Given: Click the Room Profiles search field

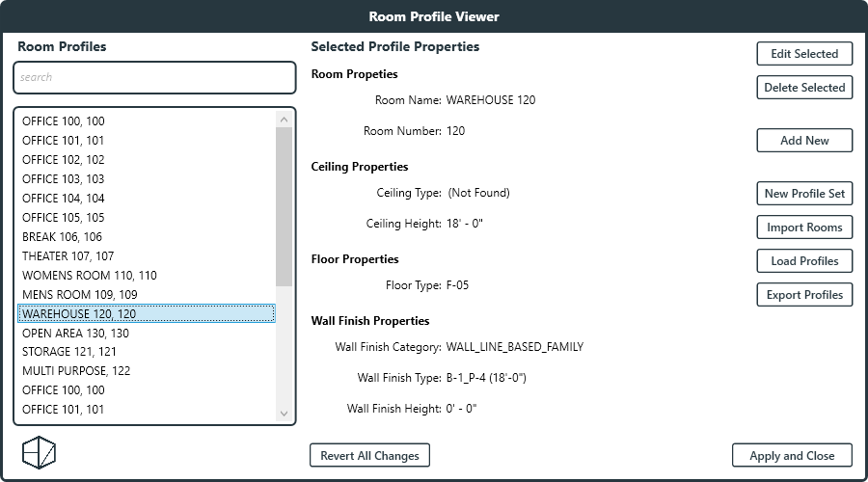Looking at the screenshot, I should tap(154, 77).
